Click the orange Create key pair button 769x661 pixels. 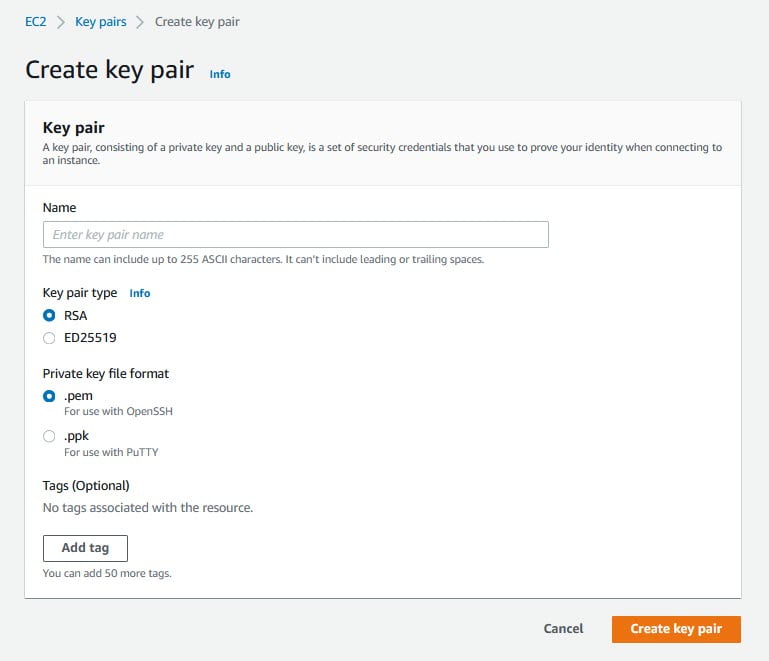676,629
